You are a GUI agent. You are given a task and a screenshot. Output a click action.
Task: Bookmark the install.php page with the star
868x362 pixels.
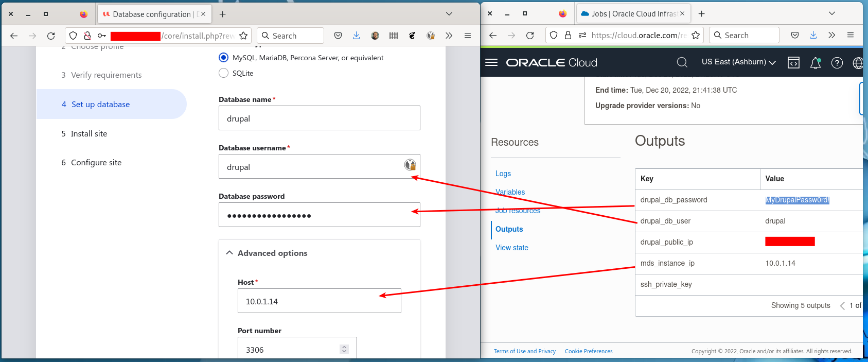point(243,36)
